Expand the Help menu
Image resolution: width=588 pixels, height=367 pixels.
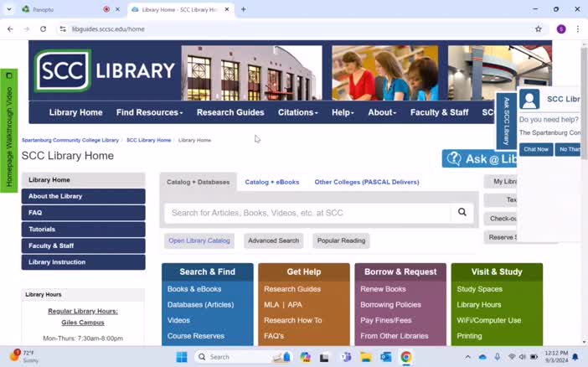(x=343, y=112)
